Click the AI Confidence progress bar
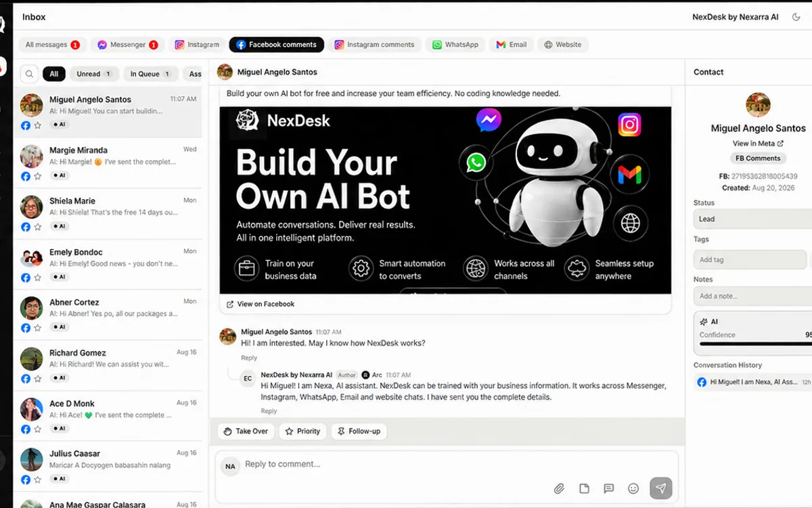 pyautogui.click(x=756, y=344)
